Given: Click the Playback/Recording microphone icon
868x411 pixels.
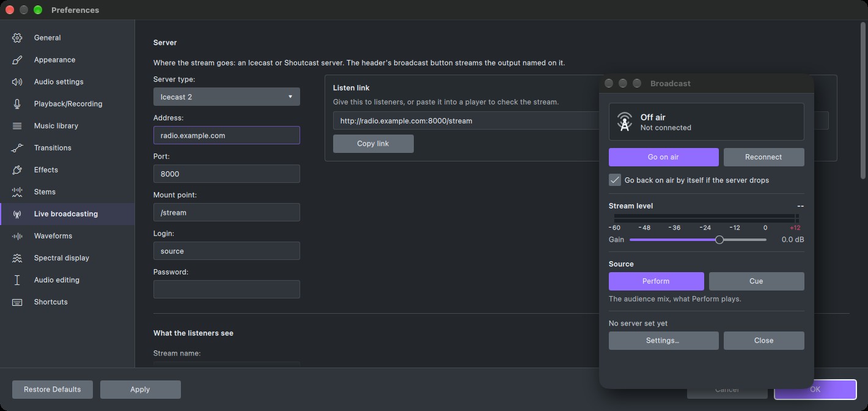Looking at the screenshot, I should click(x=17, y=104).
